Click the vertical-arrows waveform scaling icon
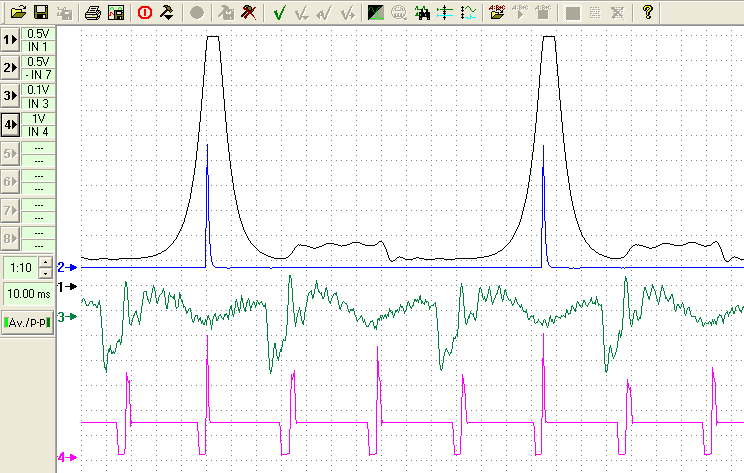 tap(468, 12)
